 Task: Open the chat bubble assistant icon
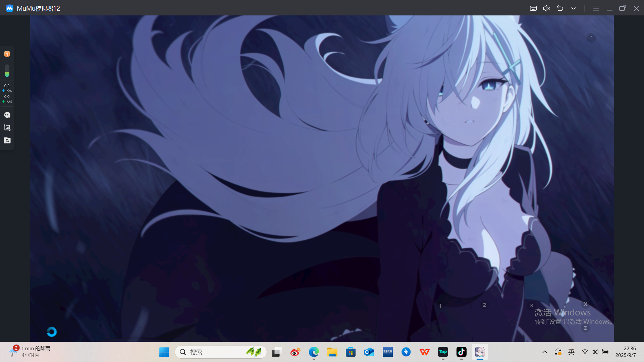[x=7, y=115]
